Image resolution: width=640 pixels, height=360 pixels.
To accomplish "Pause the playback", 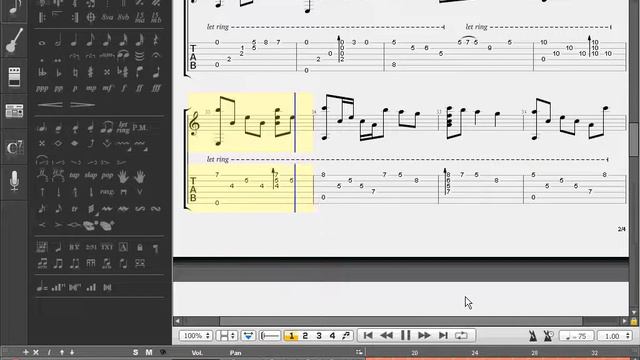I will 405,336.
